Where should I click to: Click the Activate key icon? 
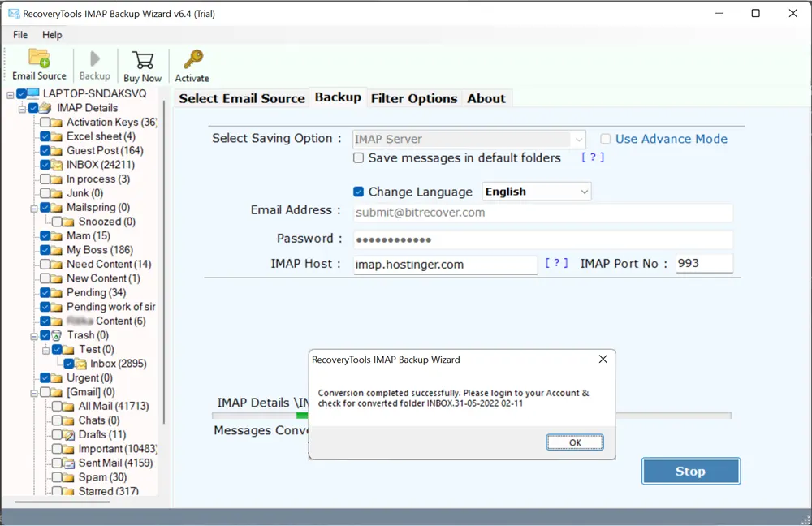click(x=192, y=60)
